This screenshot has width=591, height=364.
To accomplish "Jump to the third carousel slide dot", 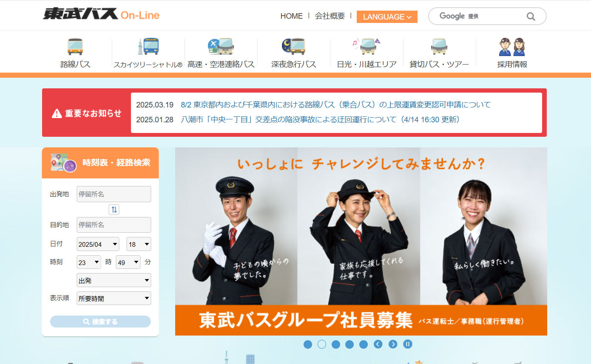I will [x=336, y=344].
